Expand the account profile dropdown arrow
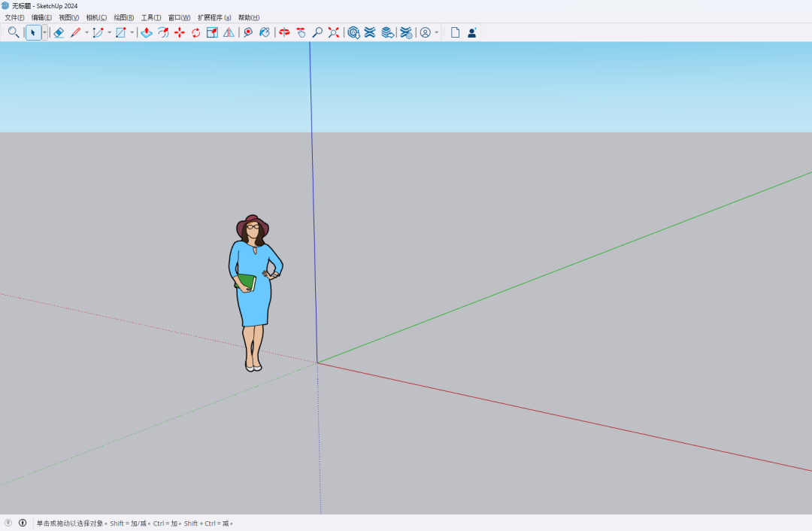812x531 pixels. click(x=437, y=32)
